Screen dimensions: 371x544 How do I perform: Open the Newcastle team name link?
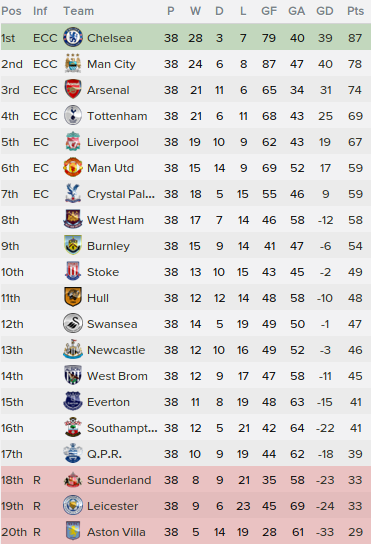pos(116,350)
